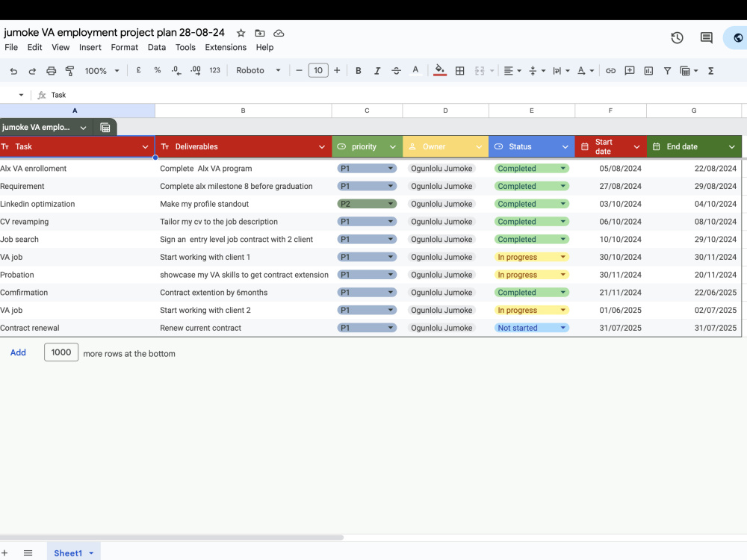Open Deliverables column header dropdown

(x=322, y=146)
